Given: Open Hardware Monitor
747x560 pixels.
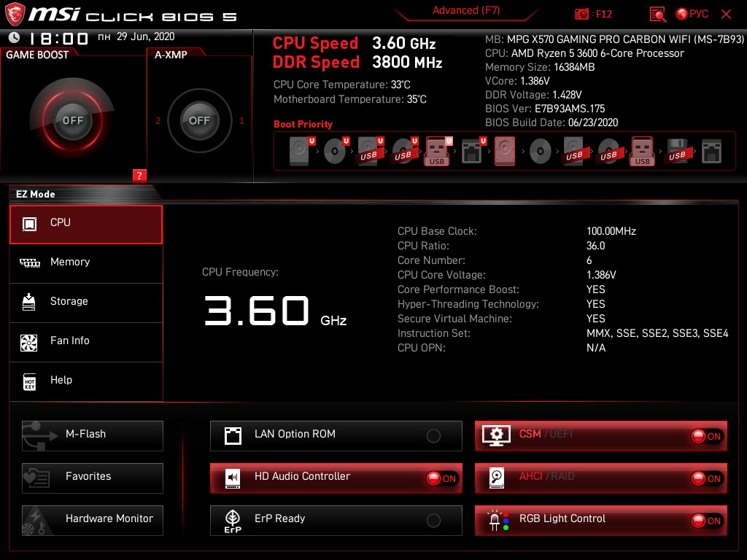Looking at the screenshot, I should click(x=93, y=520).
